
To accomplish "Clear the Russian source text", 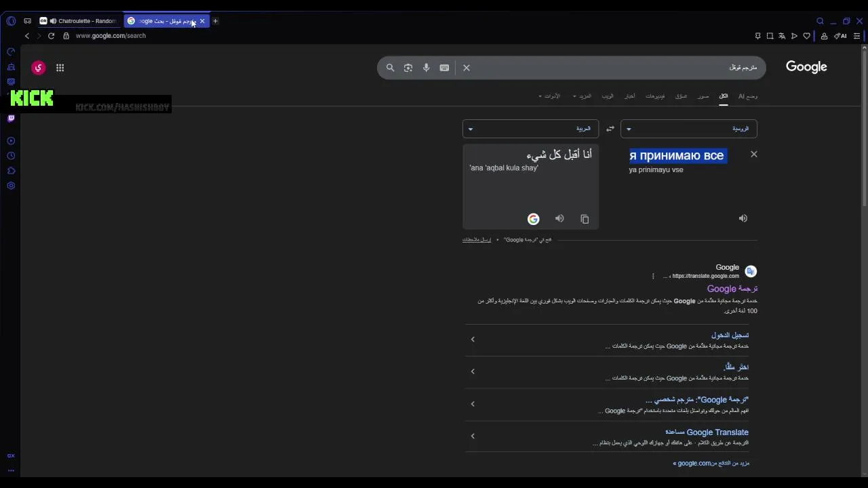I will 753,155.
